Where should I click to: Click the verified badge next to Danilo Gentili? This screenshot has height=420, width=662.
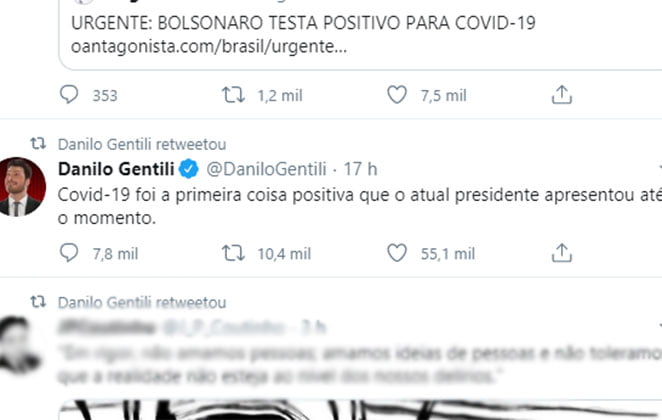pos(189,169)
